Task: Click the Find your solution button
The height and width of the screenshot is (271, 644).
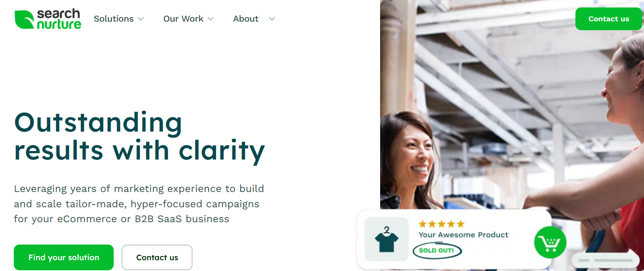Action: point(64,258)
